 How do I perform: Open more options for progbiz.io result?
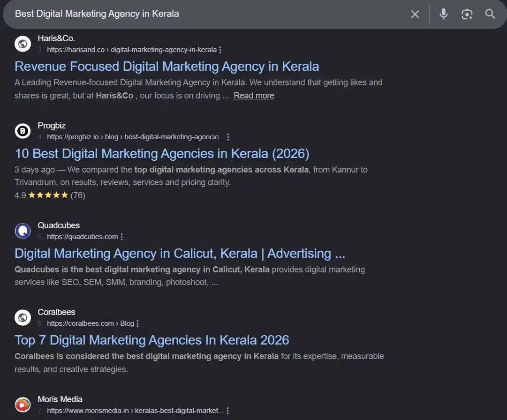point(228,137)
